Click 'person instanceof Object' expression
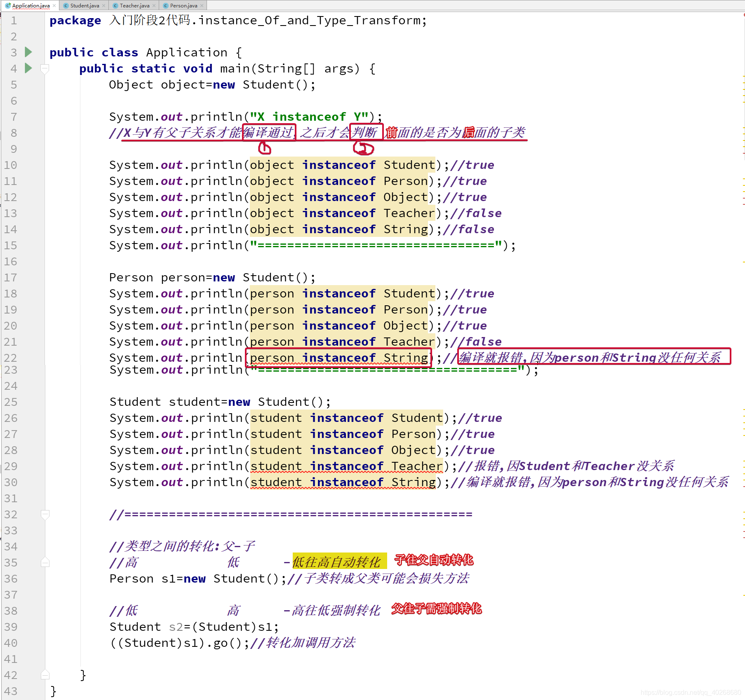Image resolution: width=745 pixels, height=700 pixels. click(x=339, y=325)
